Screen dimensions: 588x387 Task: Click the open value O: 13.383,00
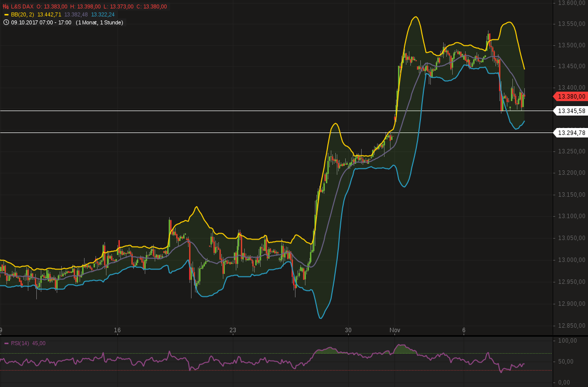(52, 7)
